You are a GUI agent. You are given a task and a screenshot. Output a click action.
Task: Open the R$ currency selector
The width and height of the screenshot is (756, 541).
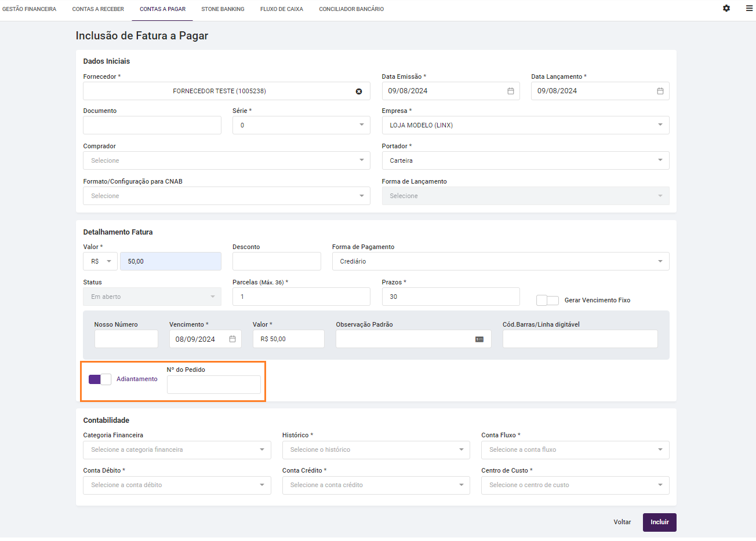(x=101, y=261)
